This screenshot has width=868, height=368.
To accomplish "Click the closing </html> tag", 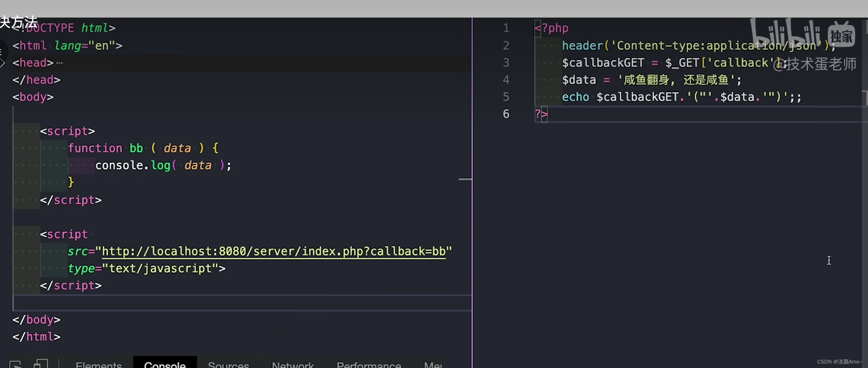I will click(x=37, y=337).
